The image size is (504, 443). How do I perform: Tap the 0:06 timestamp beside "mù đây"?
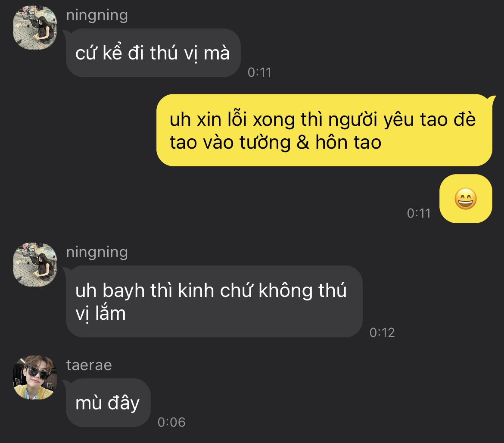pos(171,422)
